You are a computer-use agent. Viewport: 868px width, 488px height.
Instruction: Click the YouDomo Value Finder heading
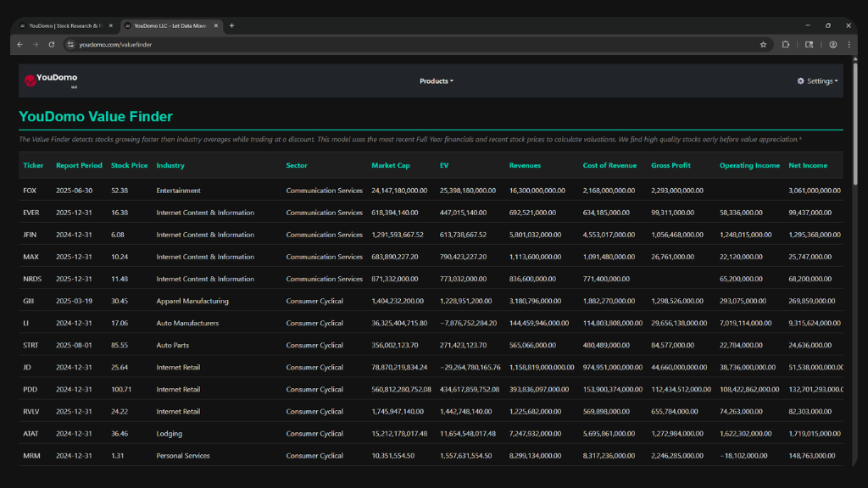(96, 116)
